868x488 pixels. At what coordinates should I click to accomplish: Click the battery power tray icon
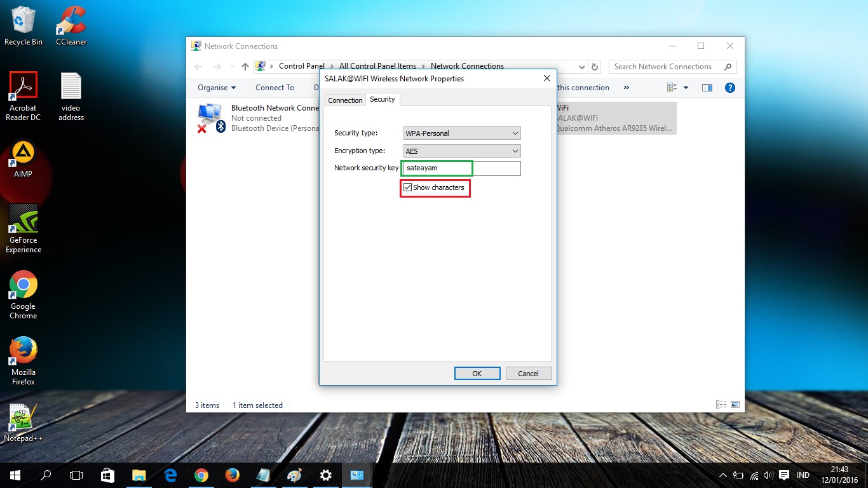(x=738, y=475)
